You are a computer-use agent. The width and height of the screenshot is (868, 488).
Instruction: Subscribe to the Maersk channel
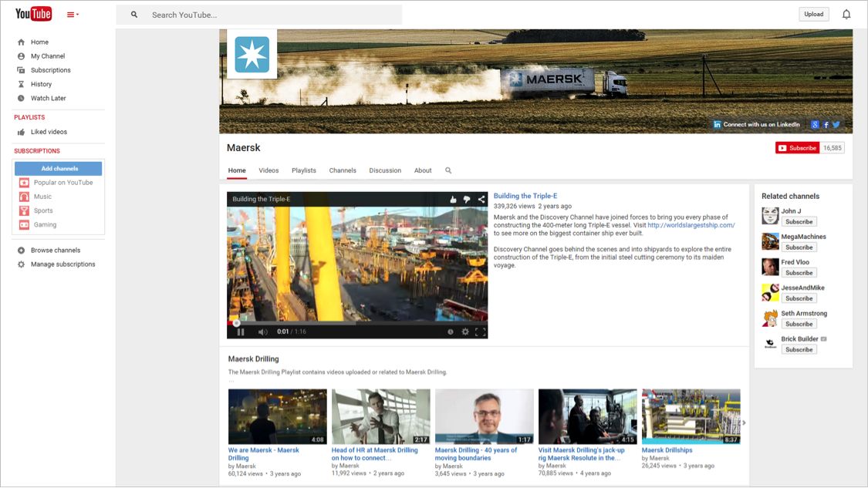[x=797, y=148]
